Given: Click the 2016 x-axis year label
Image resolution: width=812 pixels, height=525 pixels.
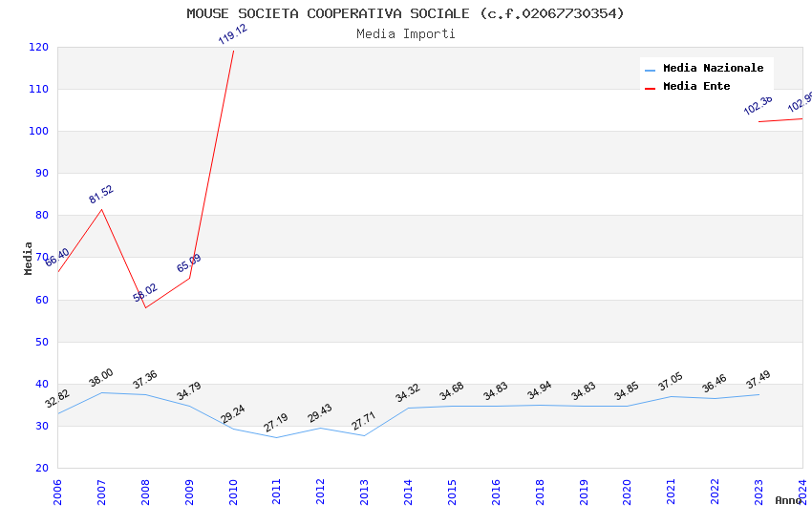Looking at the screenshot, I should pos(496,492).
